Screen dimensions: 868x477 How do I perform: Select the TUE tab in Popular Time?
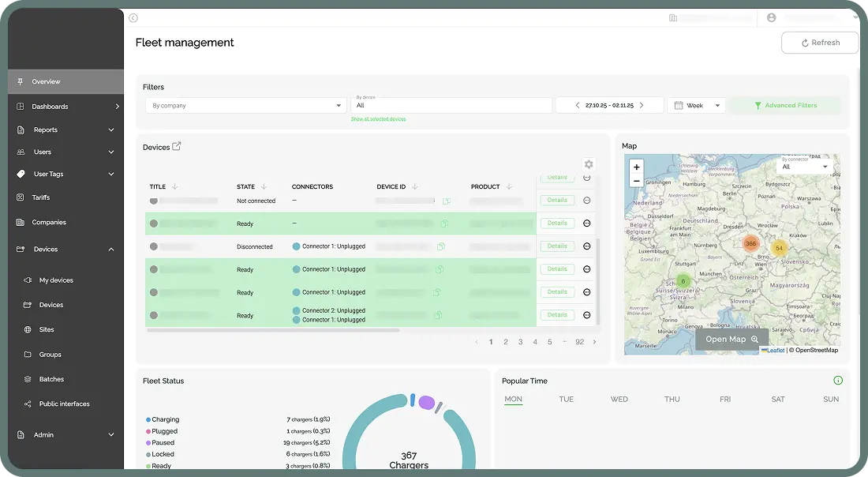point(567,399)
